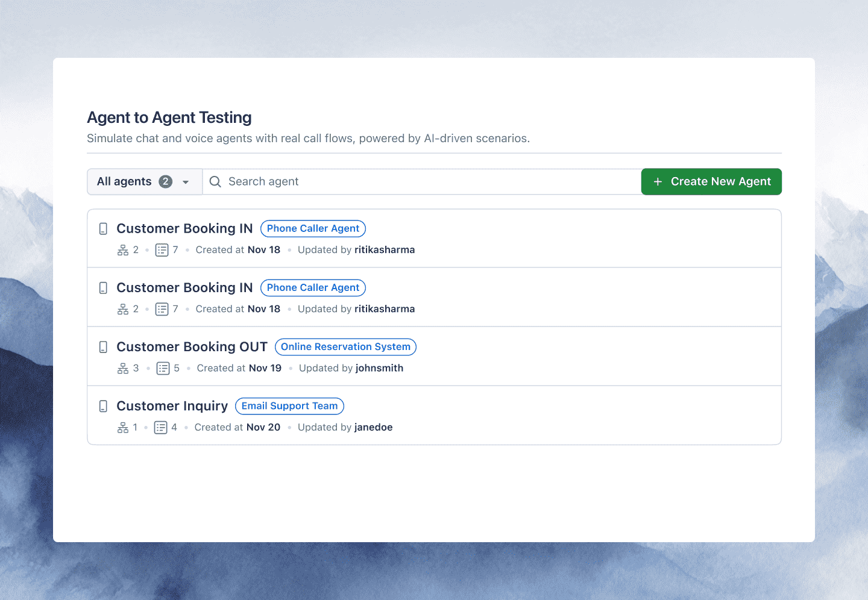The width and height of the screenshot is (868, 600).
Task: Click the Email Support Team tag
Action: 290,406
